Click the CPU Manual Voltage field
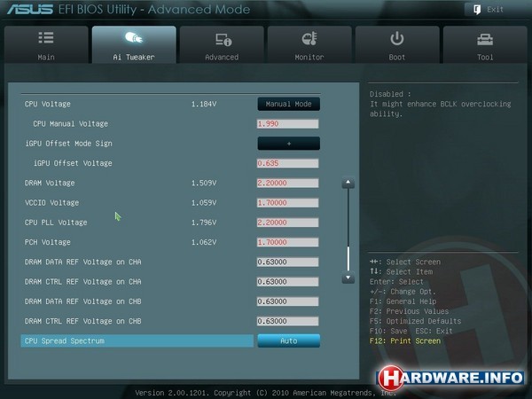The image size is (532, 399). pyautogui.click(x=287, y=124)
